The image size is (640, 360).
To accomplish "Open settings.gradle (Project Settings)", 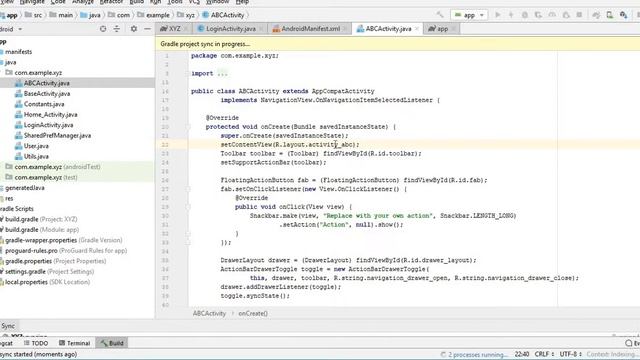I will click(49, 271).
